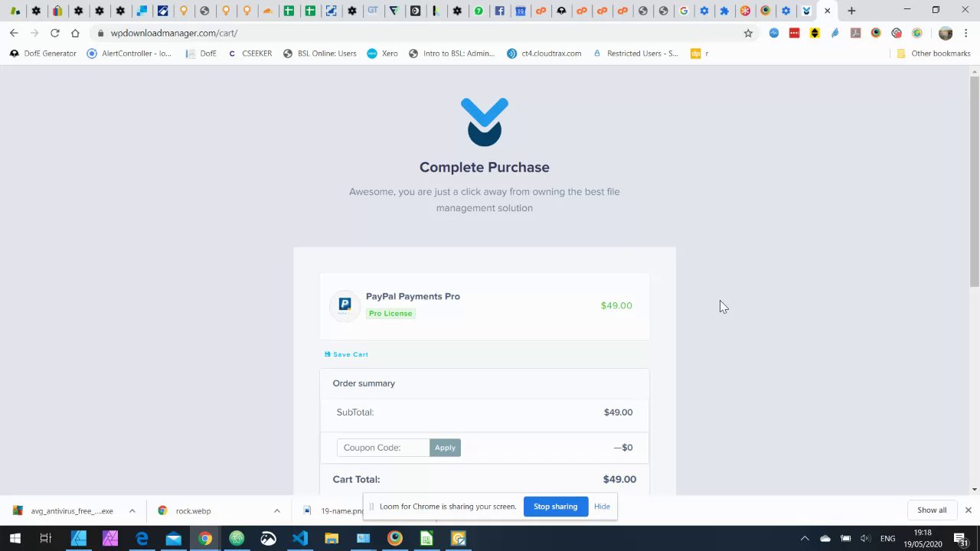Open the Mail app on taskbar
This screenshot has width=980, height=551.
(x=174, y=539)
